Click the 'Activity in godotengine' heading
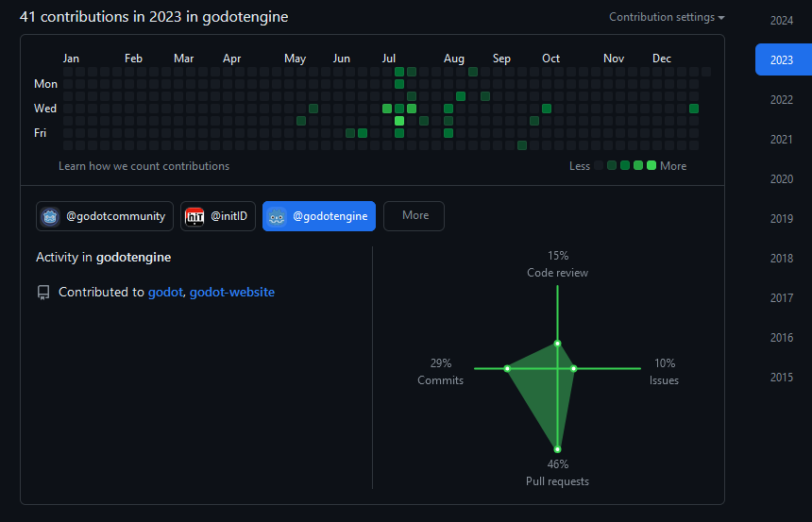Viewport: 812px width, 522px height. [x=104, y=258]
